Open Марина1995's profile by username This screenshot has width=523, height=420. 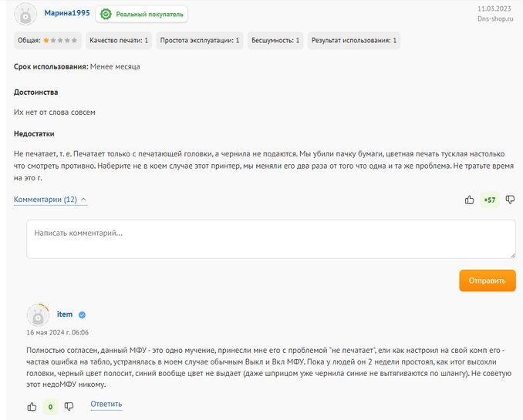point(67,14)
